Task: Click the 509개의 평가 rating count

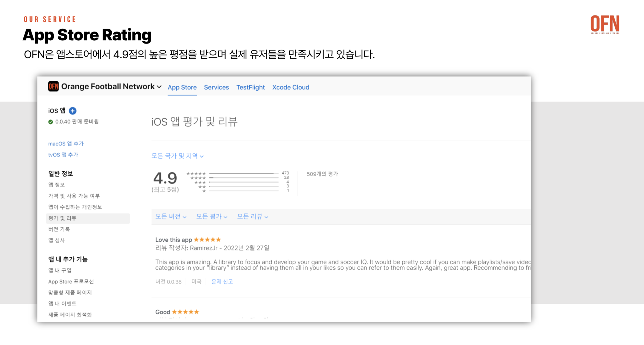Action: [322, 174]
